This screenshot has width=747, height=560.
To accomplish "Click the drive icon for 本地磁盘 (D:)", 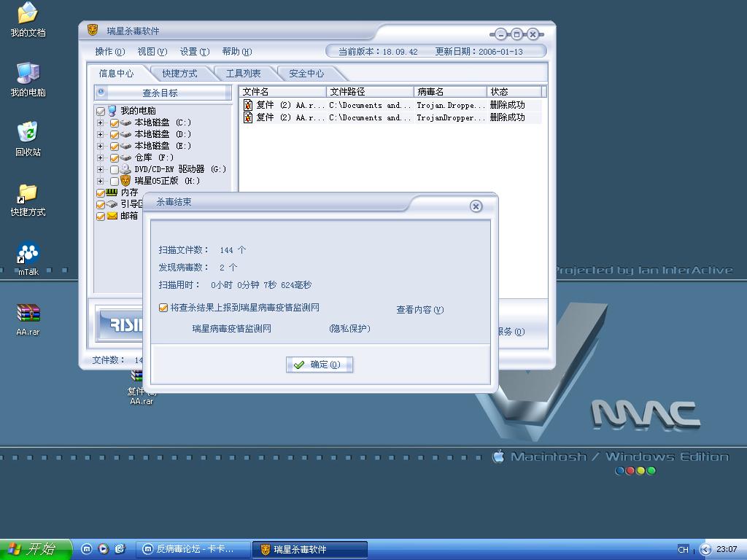I will point(125,134).
